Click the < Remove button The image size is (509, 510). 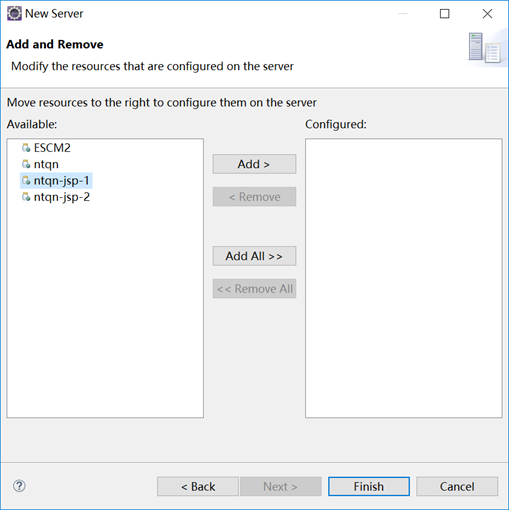click(254, 197)
